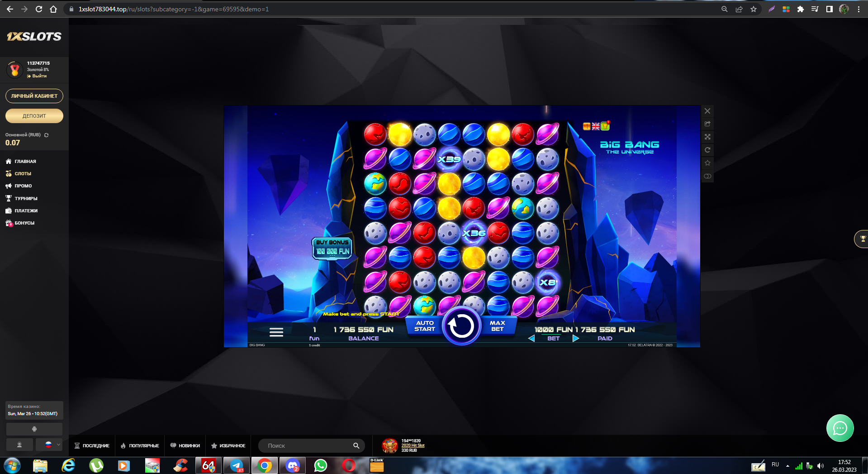
Task: Open WhatsApp from taskbar
Action: coord(321,465)
